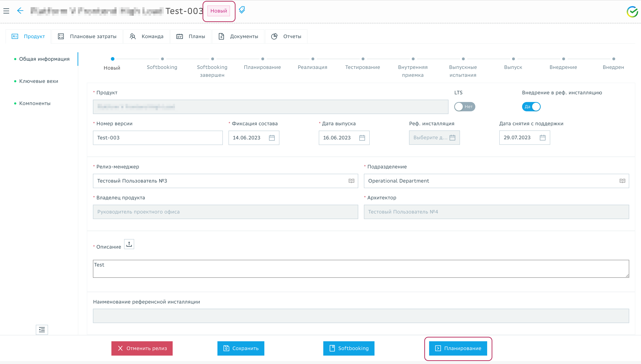Click into the Номер версии field
Viewport: 641px width, 364px height.
click(158, 138)
